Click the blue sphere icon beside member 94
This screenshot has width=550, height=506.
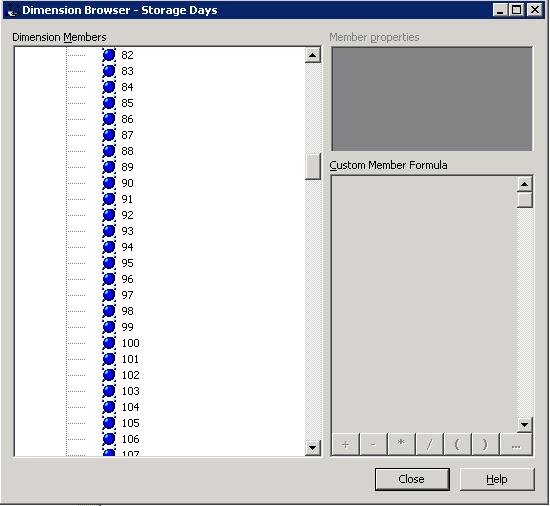click(109, 247)
